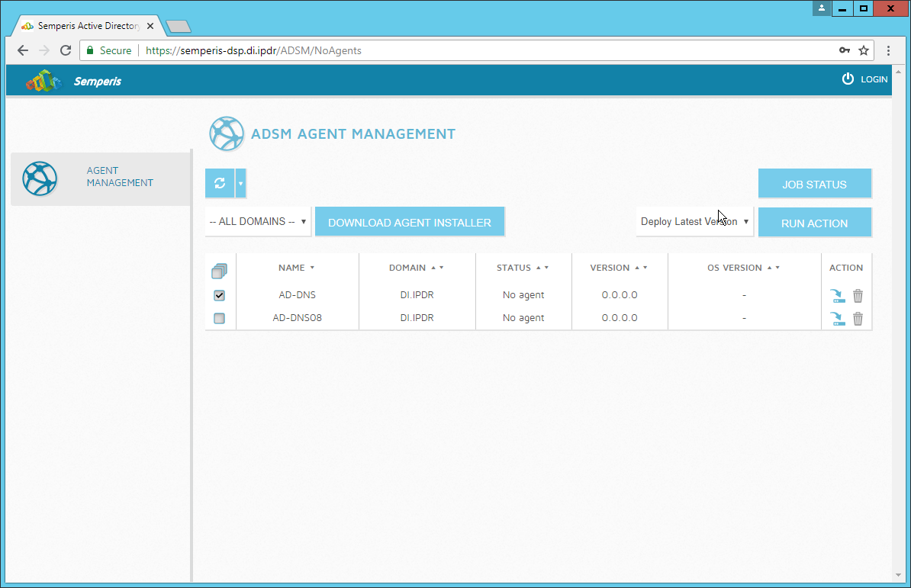This screenshot has height=588, width=911.
Task: Click trash icon for AD-DNS row
Action: (858, 296)
